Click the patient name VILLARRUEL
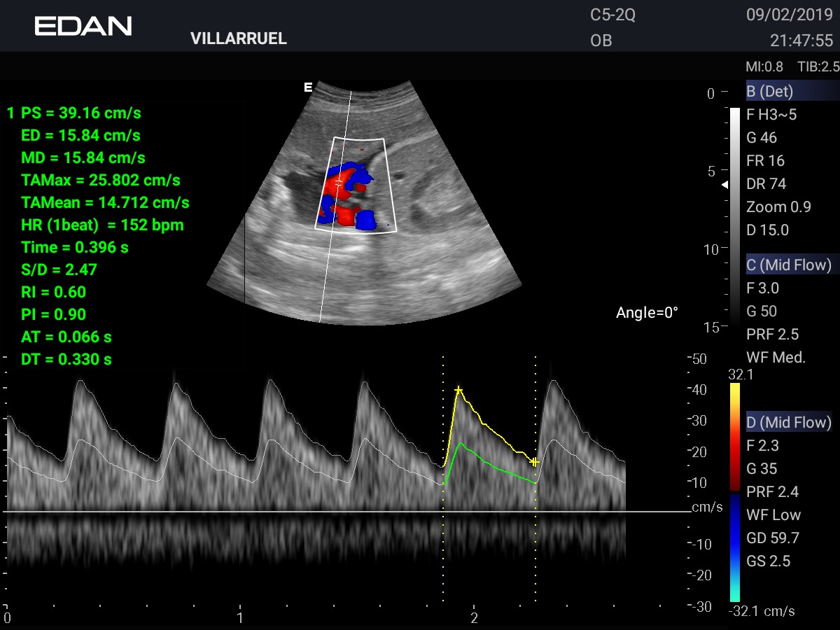840x630 pixels. pos(239,39)
